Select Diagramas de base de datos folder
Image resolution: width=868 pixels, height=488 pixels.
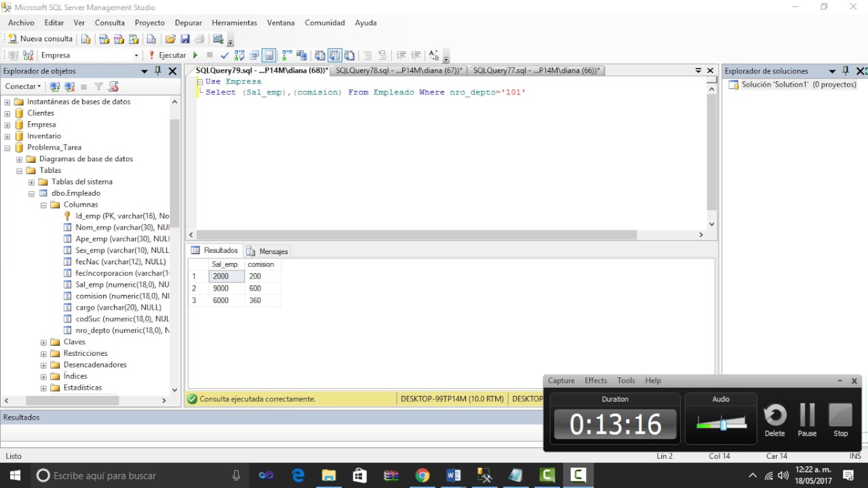pyautogui.click(x=86, y=159)
